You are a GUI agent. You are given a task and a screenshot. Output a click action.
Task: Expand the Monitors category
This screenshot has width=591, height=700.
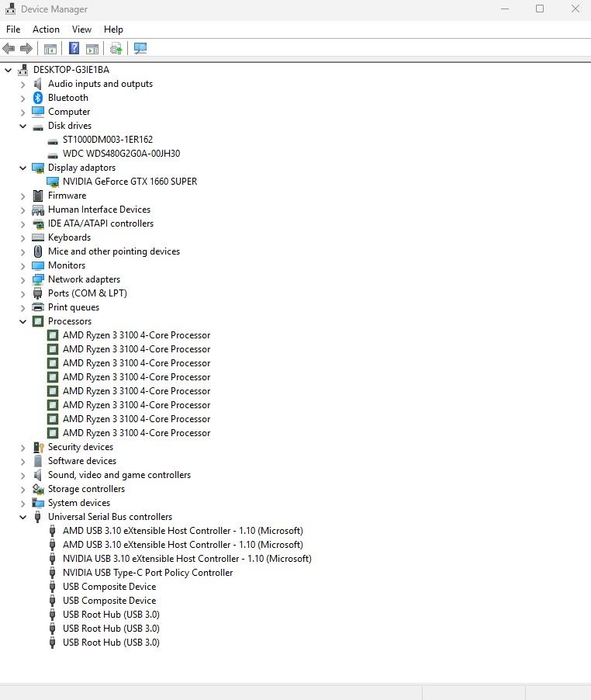(x=22, y=266)
